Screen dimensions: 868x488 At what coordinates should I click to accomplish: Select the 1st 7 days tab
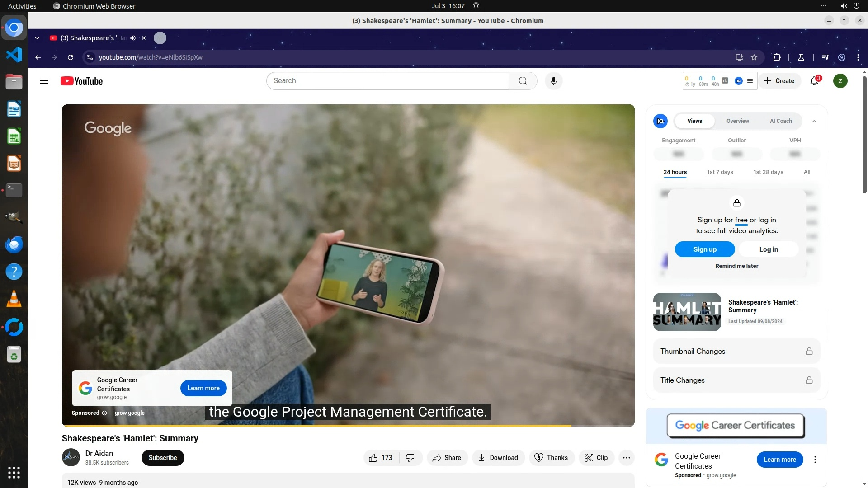(x=720, y=172)
